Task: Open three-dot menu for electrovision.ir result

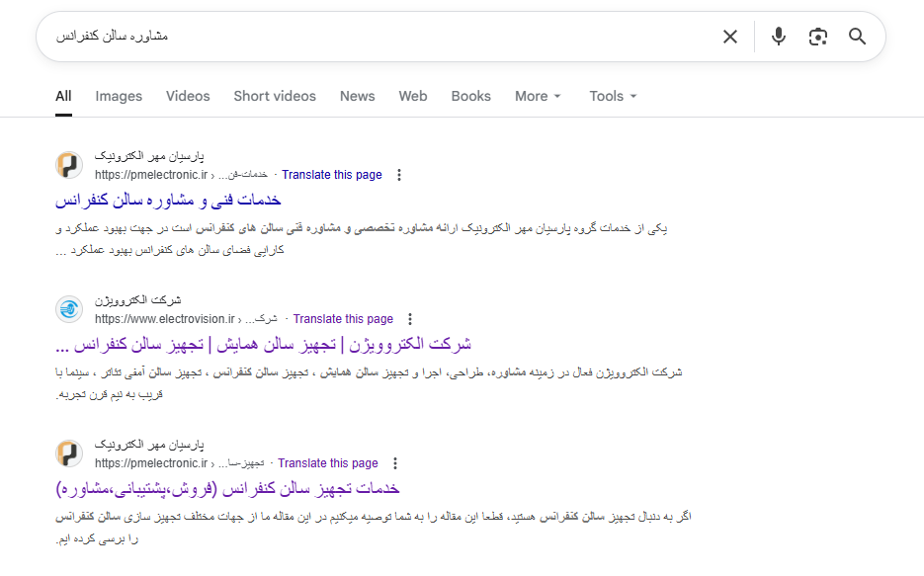Action: (x=410, y=319)
